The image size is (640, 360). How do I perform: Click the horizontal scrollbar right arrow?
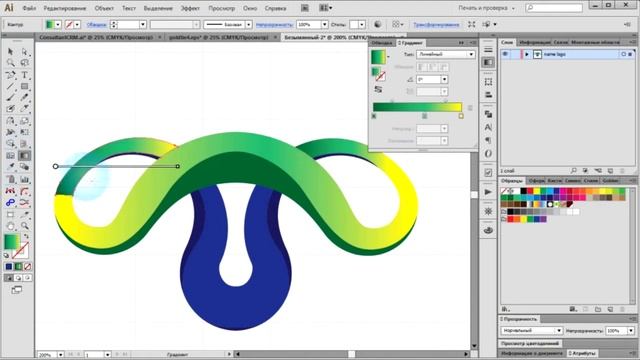coord(466,354)
